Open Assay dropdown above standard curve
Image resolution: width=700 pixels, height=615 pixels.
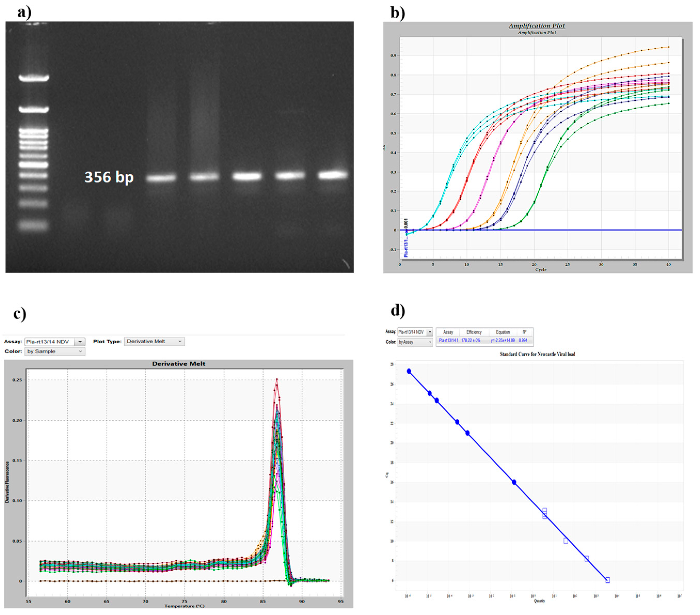point(430,332)
